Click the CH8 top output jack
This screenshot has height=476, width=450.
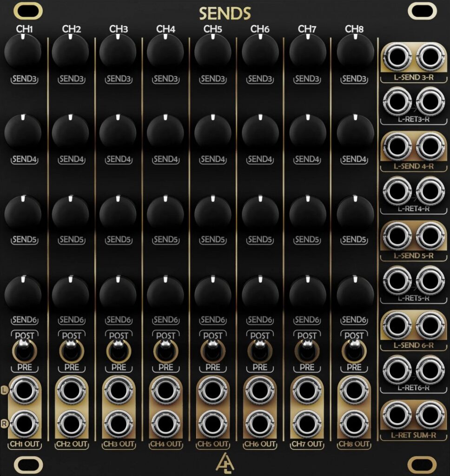(x=355, y=390)
